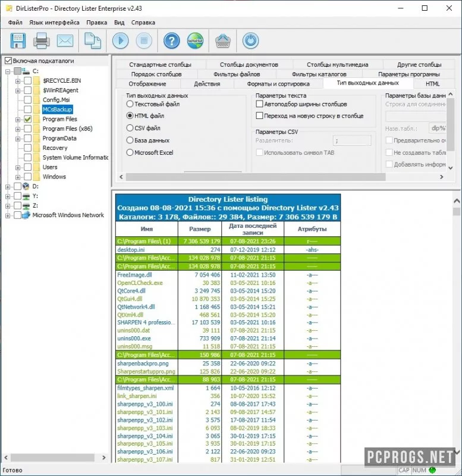The image size is (462, 476).
Task: Click the Y: network drive icon
Action: tap(26, 196)
